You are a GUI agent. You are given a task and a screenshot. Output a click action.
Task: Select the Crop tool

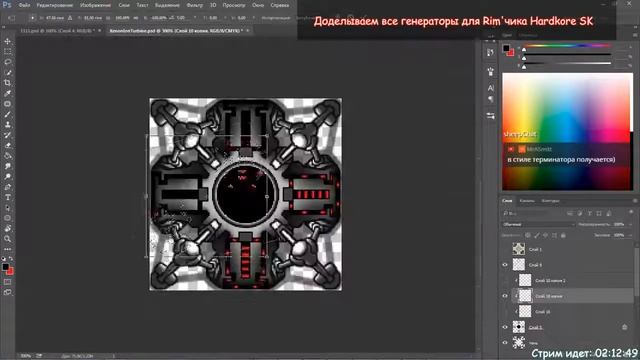tap(7, 83)
